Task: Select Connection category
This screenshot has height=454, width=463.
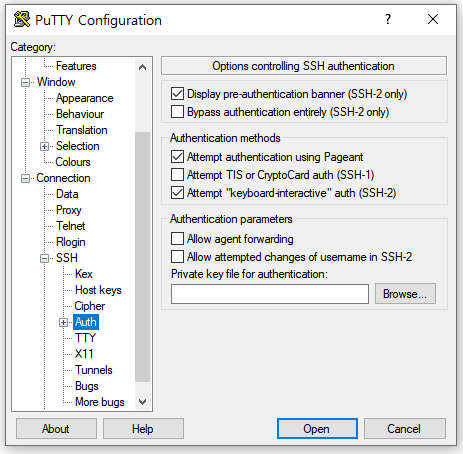Action: click(63, 178)
